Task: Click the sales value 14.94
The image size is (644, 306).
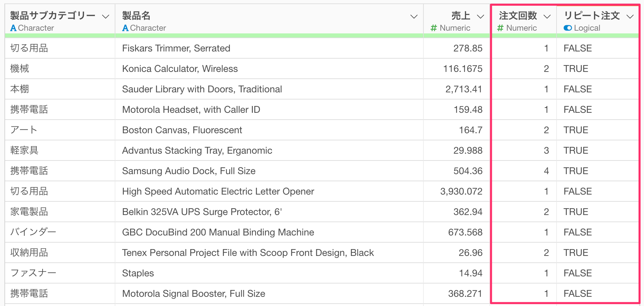Action: point(471,273)
